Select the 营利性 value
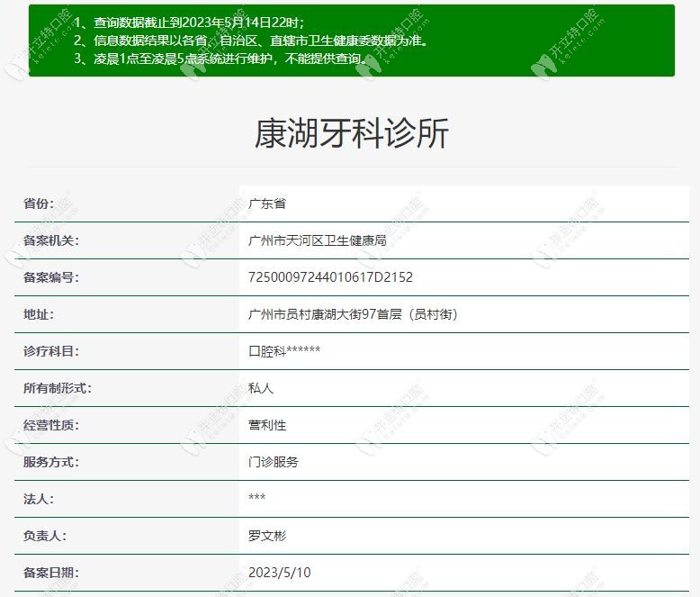This screenshot has width=700, height=597. tap(267, 425)
